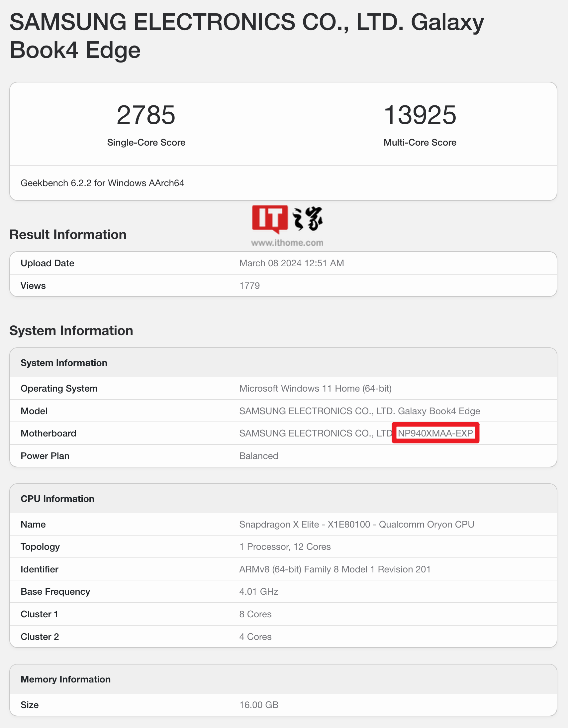Select the motherboard code 'NP940XMAA-EXP'
568x728 pixels.
[435, 433]
